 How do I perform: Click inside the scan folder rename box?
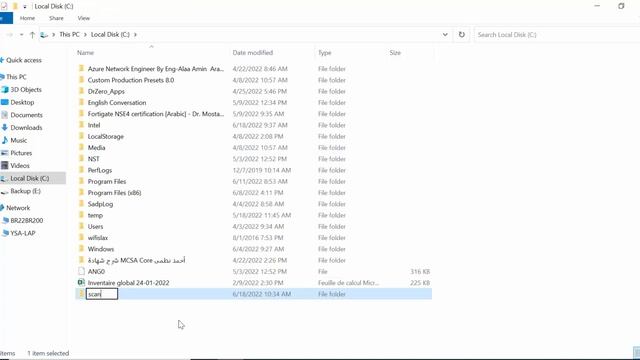(x=102, y=294)
